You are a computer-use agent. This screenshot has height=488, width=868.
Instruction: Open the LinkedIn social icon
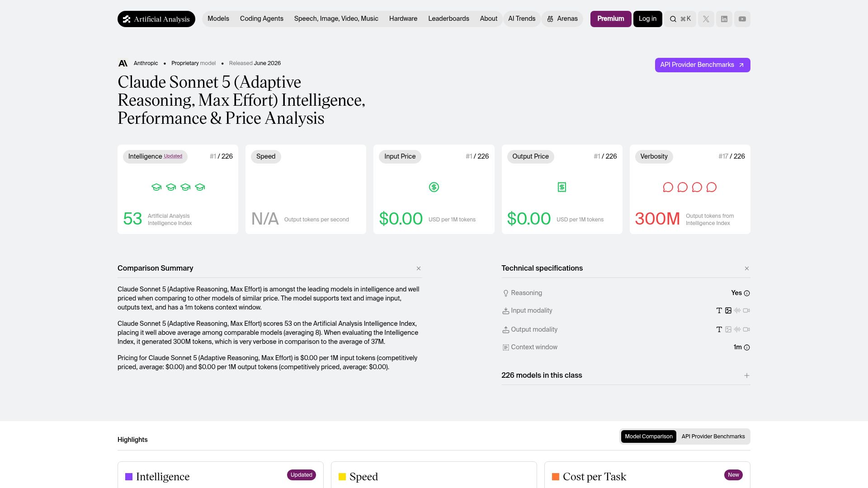pos(724,19)
